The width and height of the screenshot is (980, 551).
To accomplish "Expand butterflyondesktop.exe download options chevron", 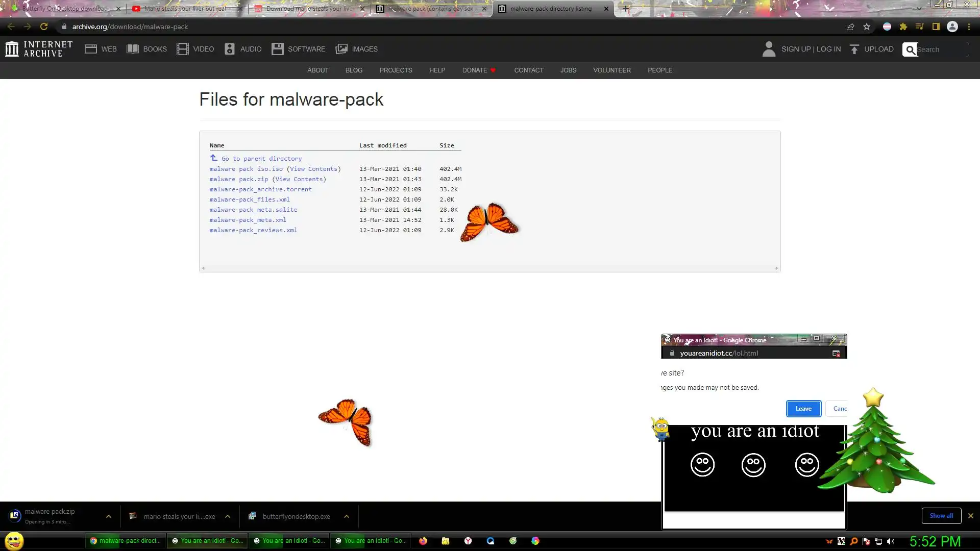I will (347, 516).
